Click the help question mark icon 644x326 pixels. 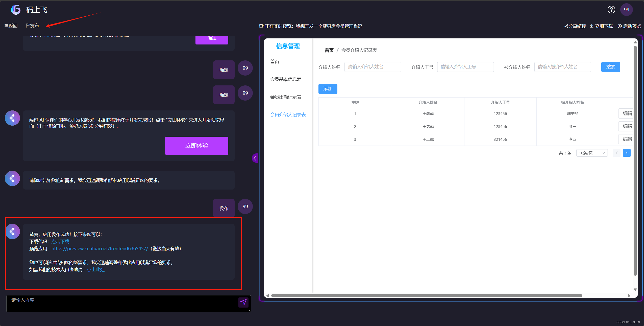tap(611, 10)
